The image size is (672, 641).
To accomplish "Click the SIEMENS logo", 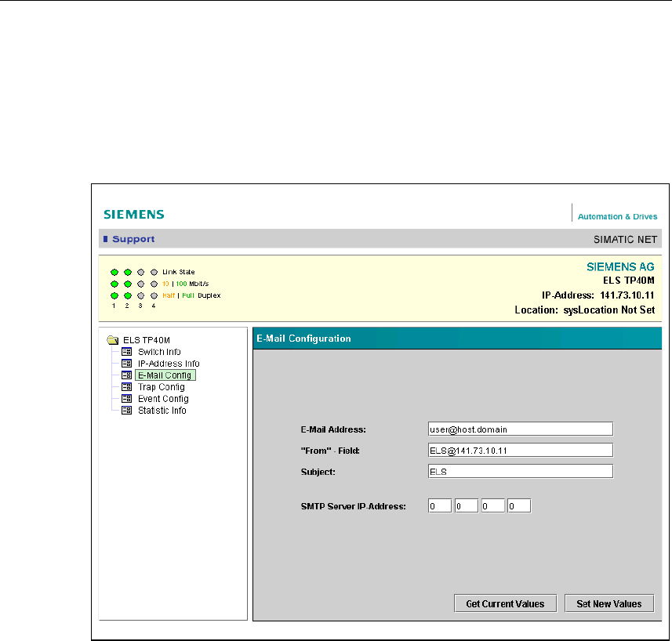I will click(x=134, y=215).
